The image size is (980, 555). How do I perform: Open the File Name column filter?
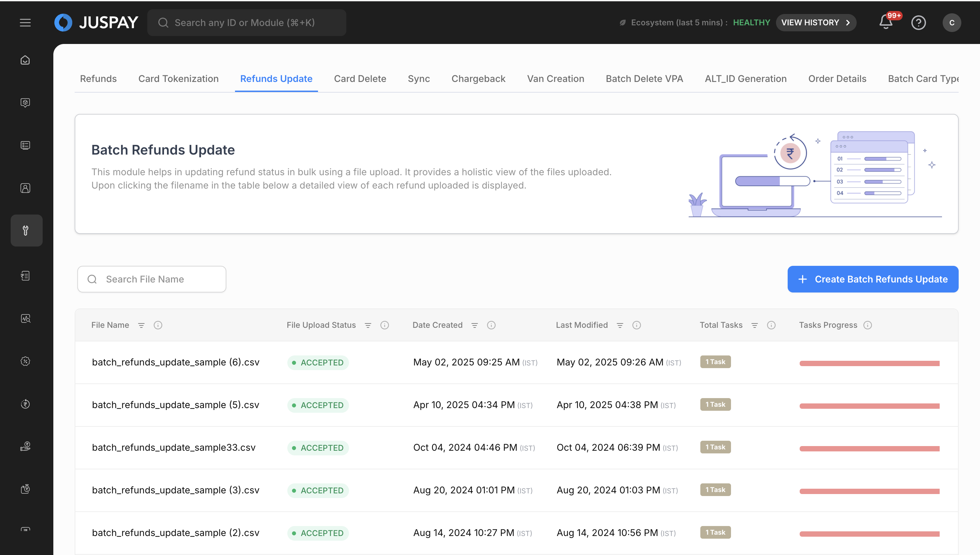pos(141,325)
